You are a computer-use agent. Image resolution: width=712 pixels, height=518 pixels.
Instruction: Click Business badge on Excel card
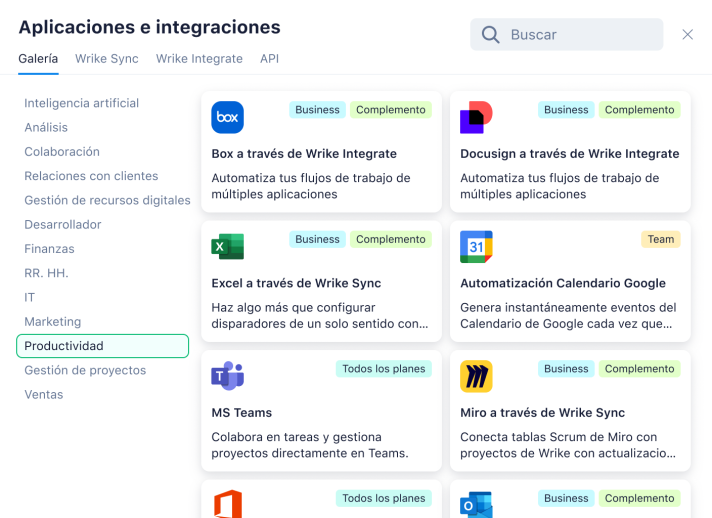pos(317,239)
